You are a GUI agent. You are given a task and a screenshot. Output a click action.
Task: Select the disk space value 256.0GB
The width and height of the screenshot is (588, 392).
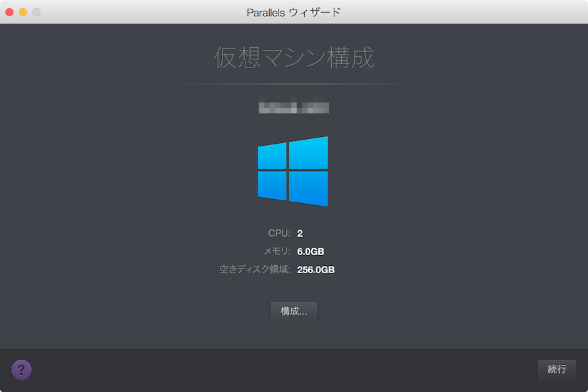coord(316,270)
